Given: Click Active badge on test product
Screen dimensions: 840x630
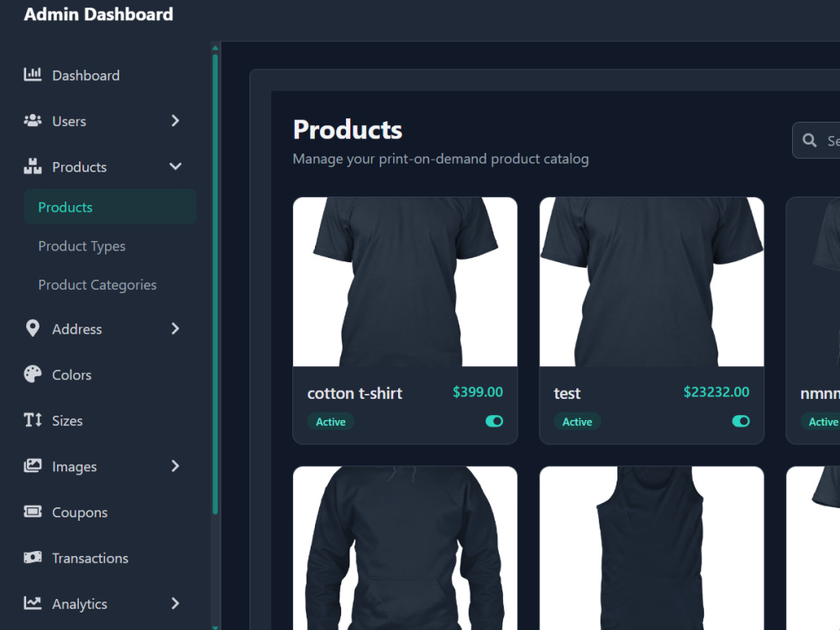Looking at the screenshot, I should coord(577,422).
